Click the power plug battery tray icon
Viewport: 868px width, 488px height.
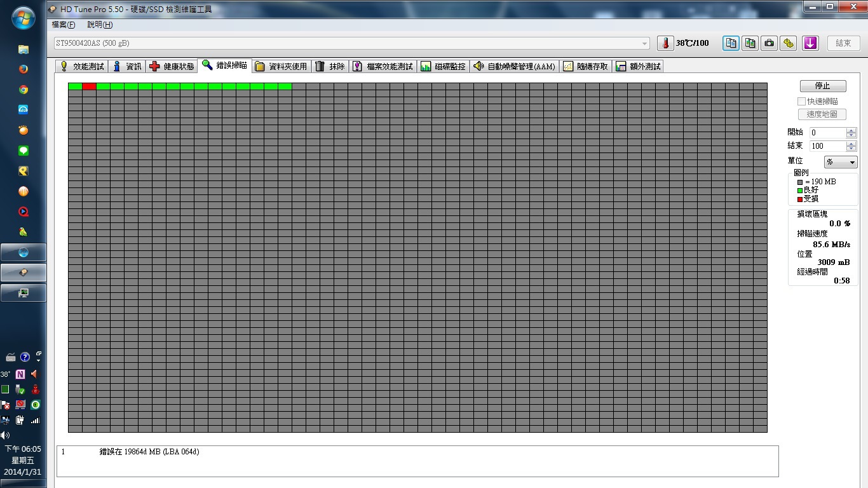(x=20, y=420)
